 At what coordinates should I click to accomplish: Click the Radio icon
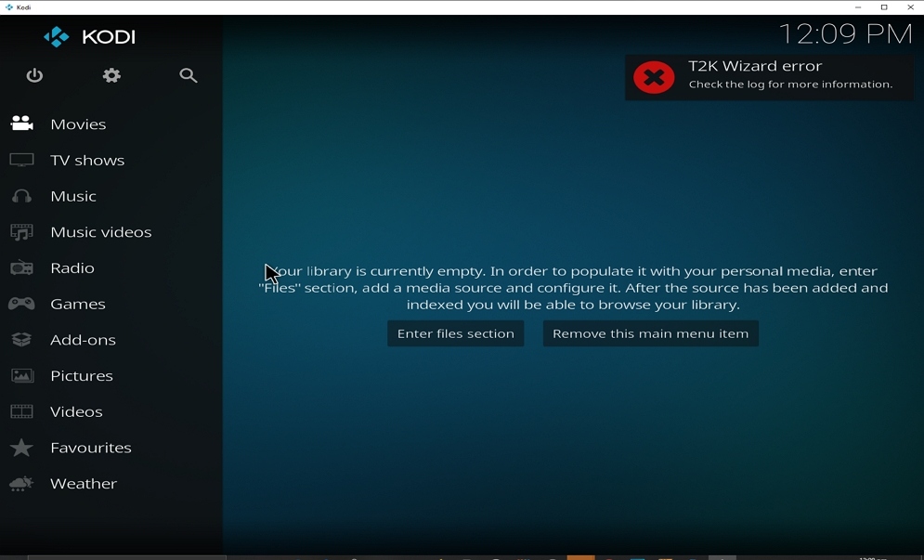point(21,268)
